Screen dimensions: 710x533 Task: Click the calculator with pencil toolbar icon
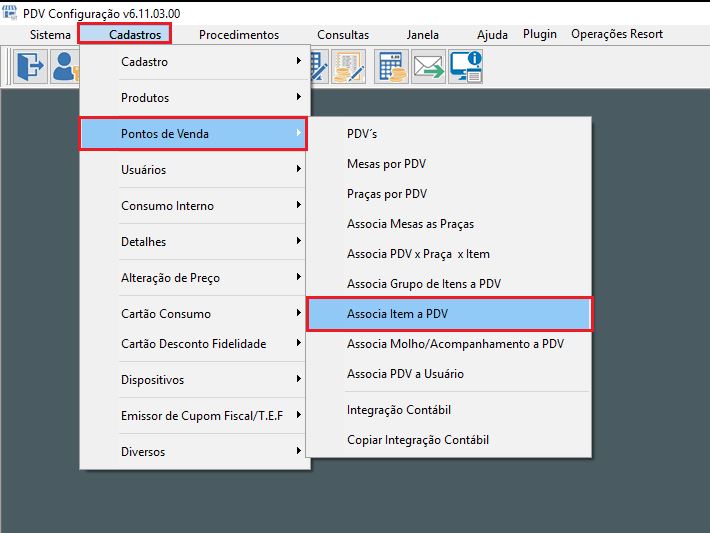pyautogui.click(x=320, y=67)
